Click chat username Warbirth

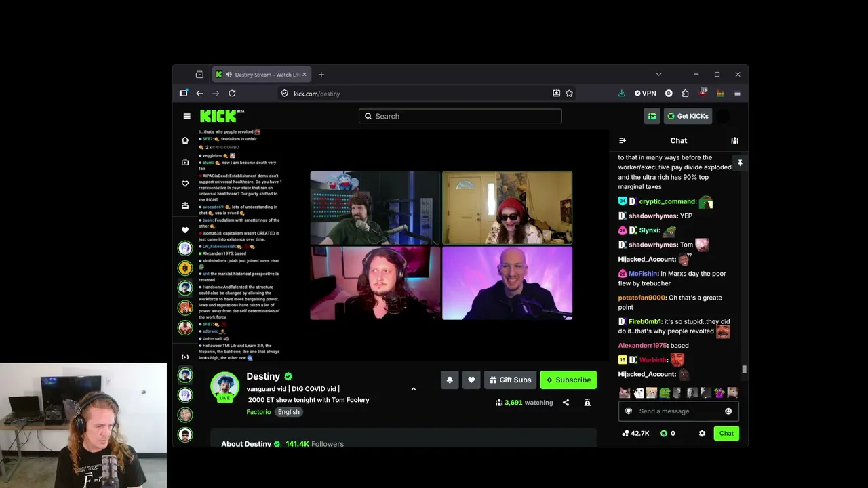tap(654, 360)
